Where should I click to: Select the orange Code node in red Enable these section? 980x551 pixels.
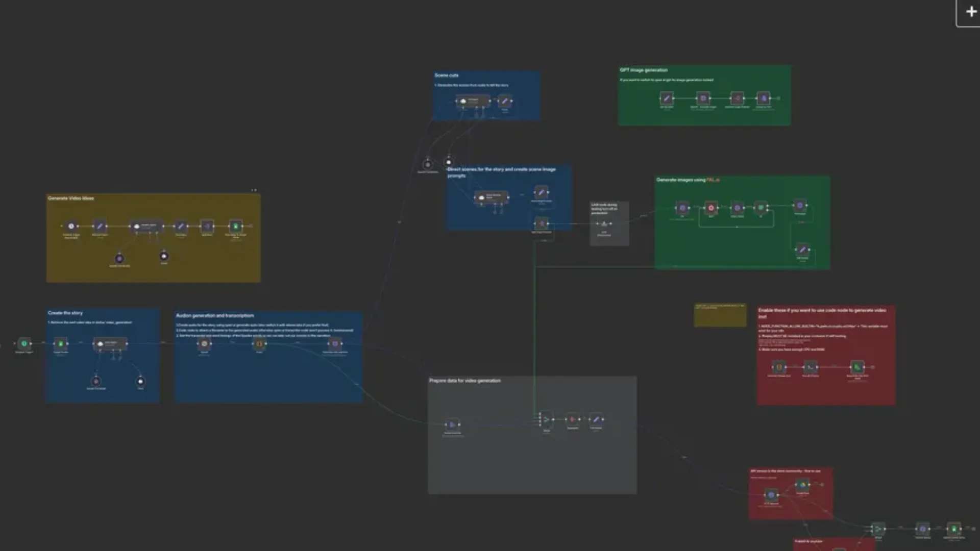(779, 367)
